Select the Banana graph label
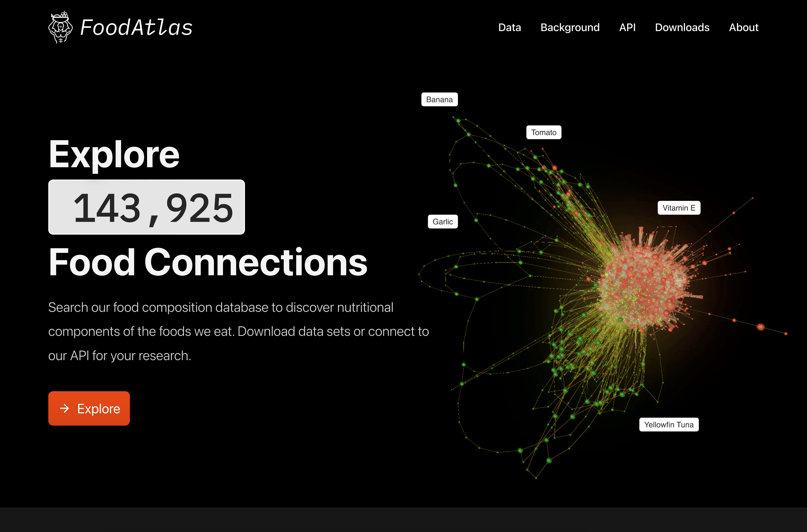The height and width of the screenshot is (532, 807). coord(439,99)
